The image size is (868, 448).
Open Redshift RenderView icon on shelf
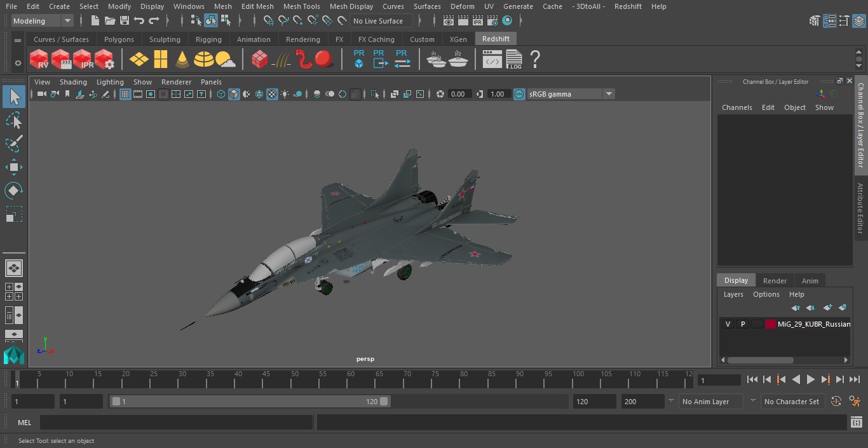click(39, 60)
